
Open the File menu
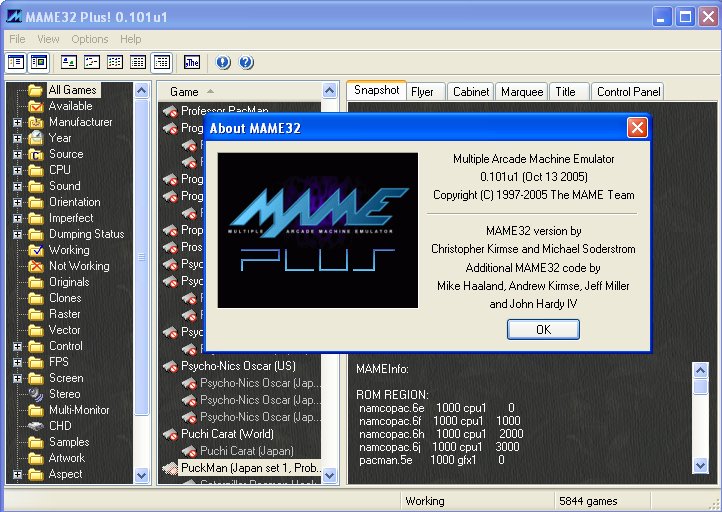click(x=17, y=39)
